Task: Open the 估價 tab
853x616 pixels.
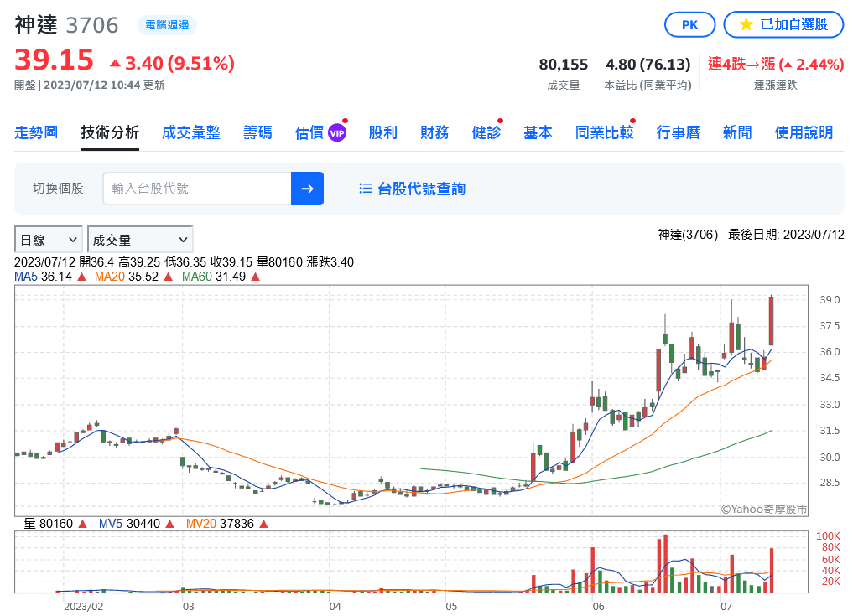Action: [309, 132]
